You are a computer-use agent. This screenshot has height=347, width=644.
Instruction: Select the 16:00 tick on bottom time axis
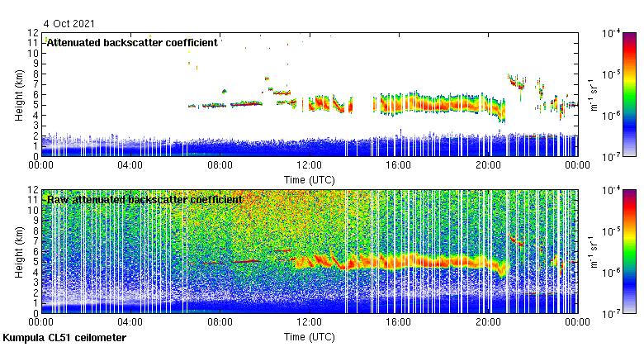398,322
